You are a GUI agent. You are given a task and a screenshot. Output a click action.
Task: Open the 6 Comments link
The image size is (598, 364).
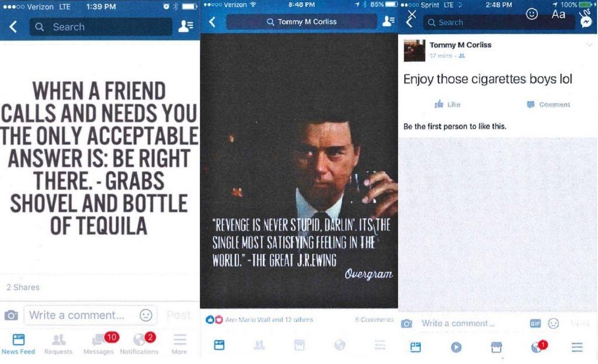click(x=374, y=320)
